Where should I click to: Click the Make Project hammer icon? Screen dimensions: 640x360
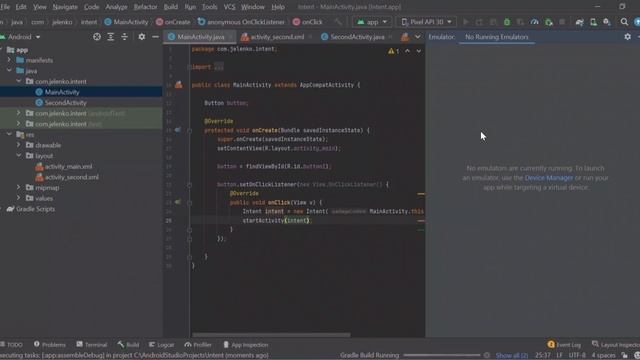click(338, 22)
